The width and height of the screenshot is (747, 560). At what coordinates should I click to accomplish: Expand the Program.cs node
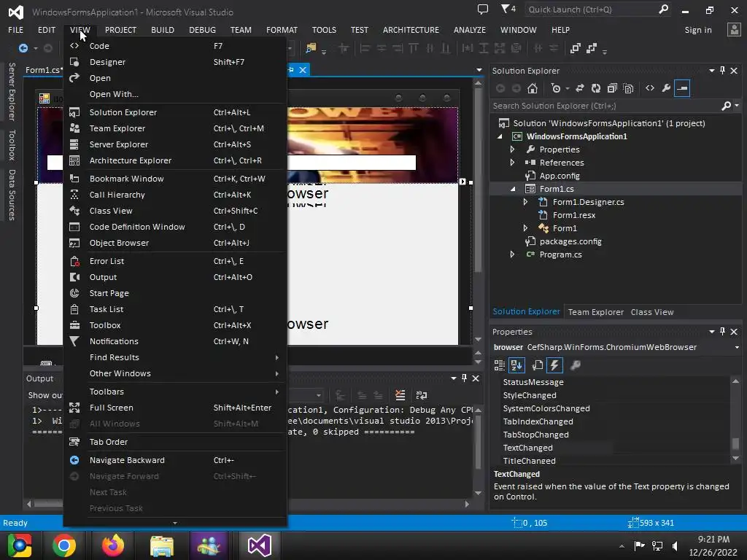(x=513, y=254)
